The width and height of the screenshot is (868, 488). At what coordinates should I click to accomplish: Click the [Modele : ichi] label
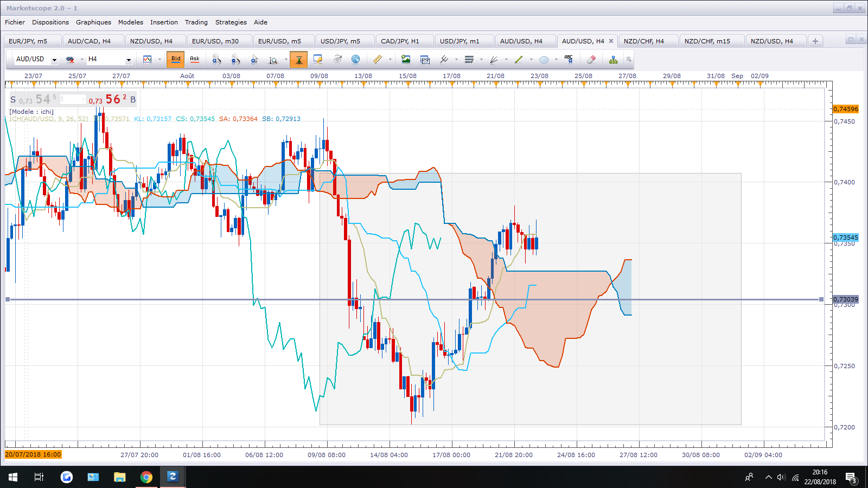pyautogui.click(x=31, y=112)
